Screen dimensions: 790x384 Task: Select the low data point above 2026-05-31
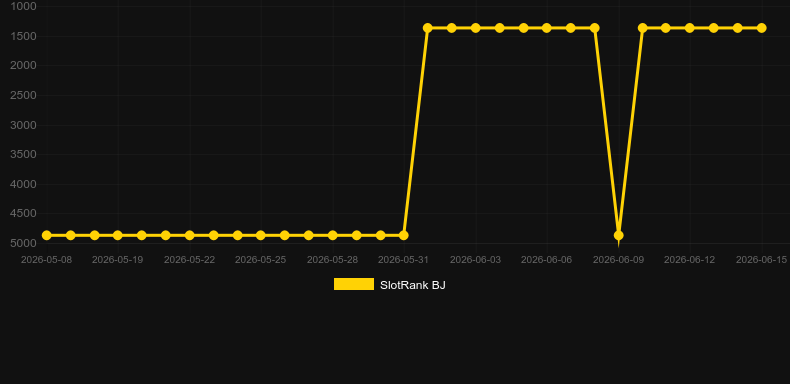[x=404, y=235]
